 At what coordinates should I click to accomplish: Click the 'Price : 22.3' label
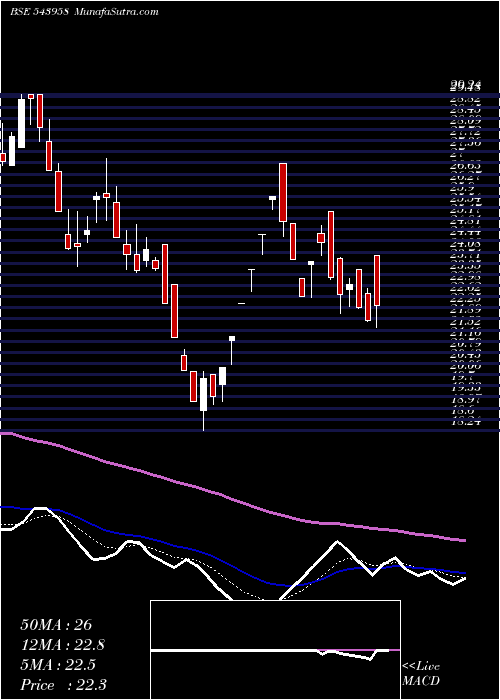[63, 685]
